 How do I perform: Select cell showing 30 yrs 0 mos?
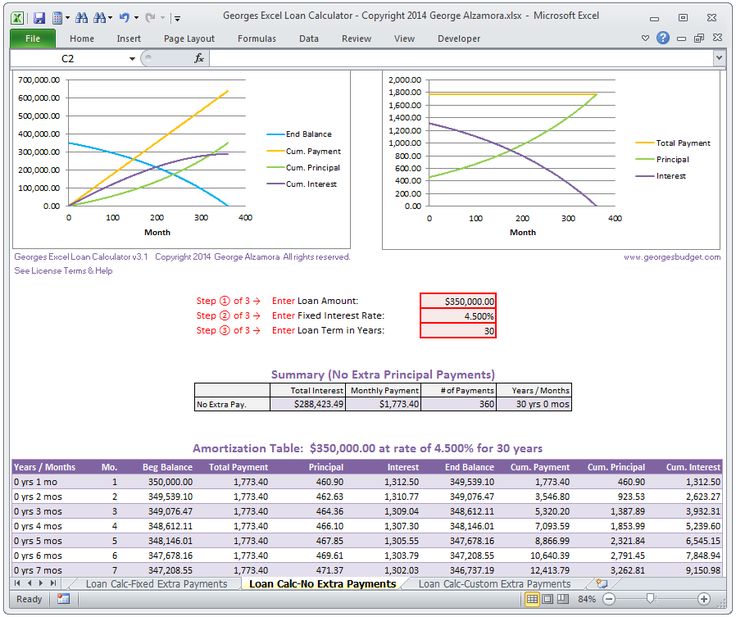tap(534, 404)
